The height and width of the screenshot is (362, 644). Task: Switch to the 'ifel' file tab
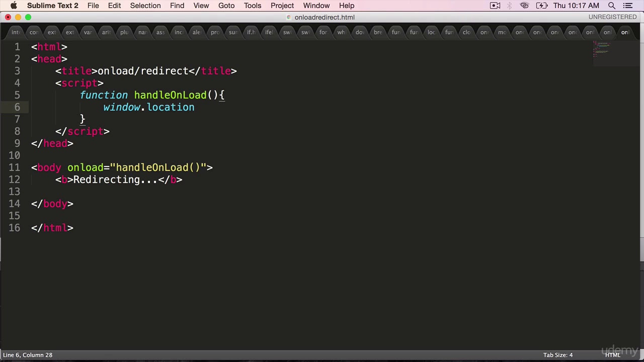pyautogui.click(x=269, y=32)
